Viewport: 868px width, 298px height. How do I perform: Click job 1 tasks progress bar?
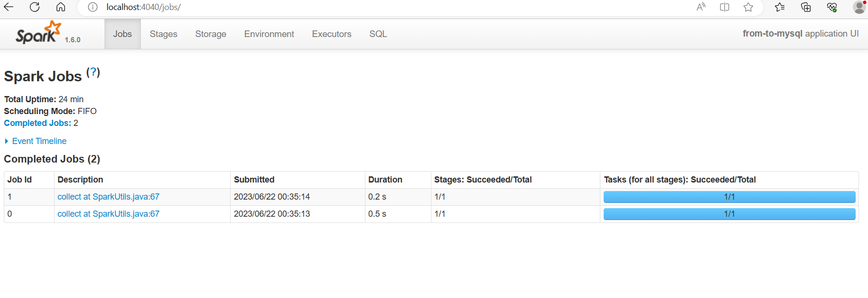[x=729, y=197]
